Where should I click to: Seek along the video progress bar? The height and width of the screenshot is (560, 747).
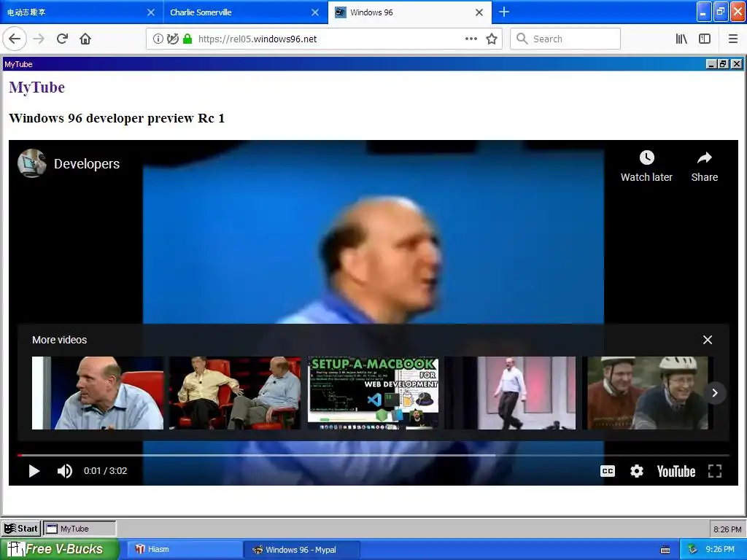pos(373,455)
